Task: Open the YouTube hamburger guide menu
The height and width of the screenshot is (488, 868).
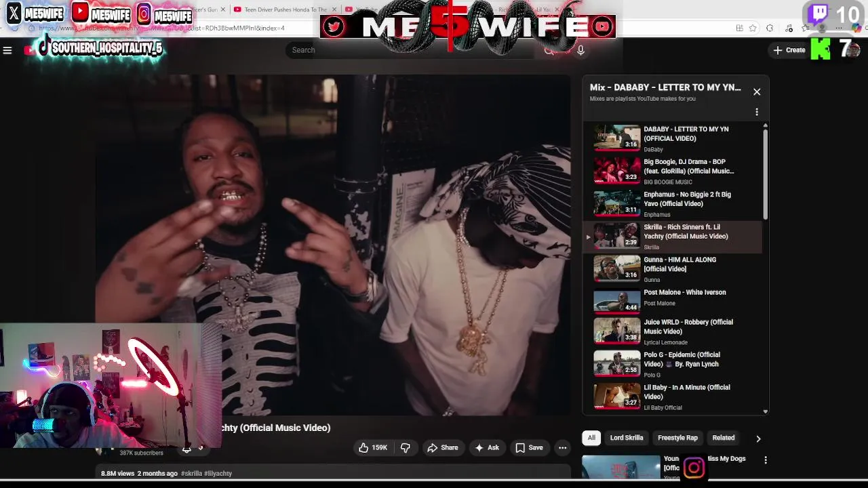Action: pyautogui.click(x=7, y=50)
